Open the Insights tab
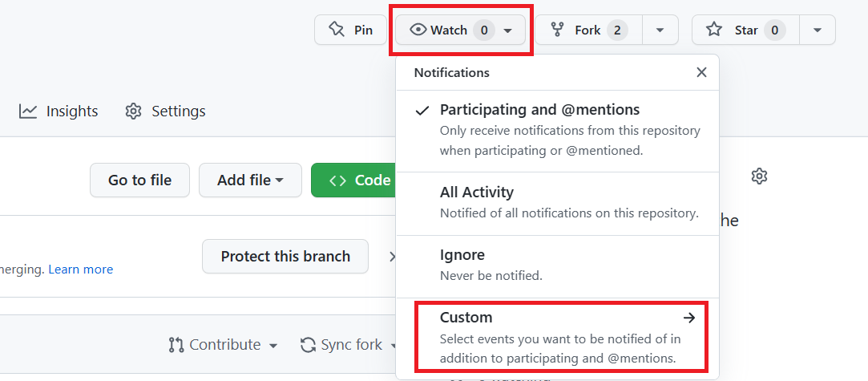 tap(59, 111)
